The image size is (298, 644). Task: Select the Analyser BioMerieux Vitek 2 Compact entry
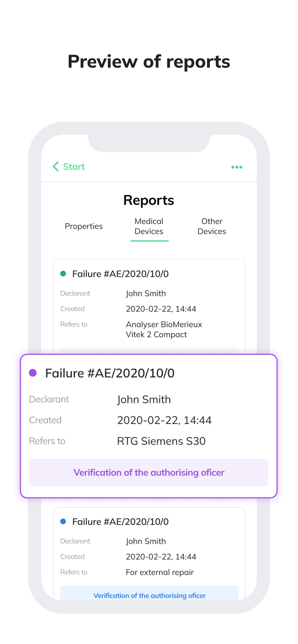pos(164,329)
